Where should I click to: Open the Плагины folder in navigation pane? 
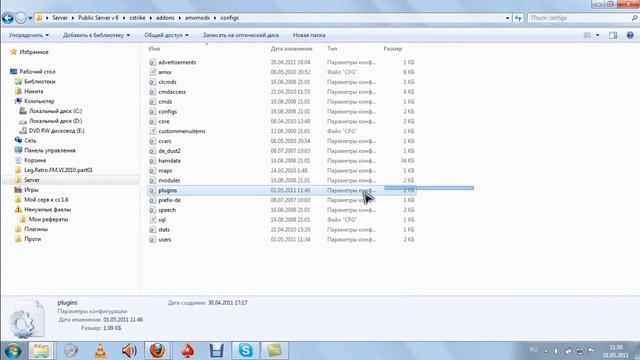pyautogui.click(x=36, y=229)
